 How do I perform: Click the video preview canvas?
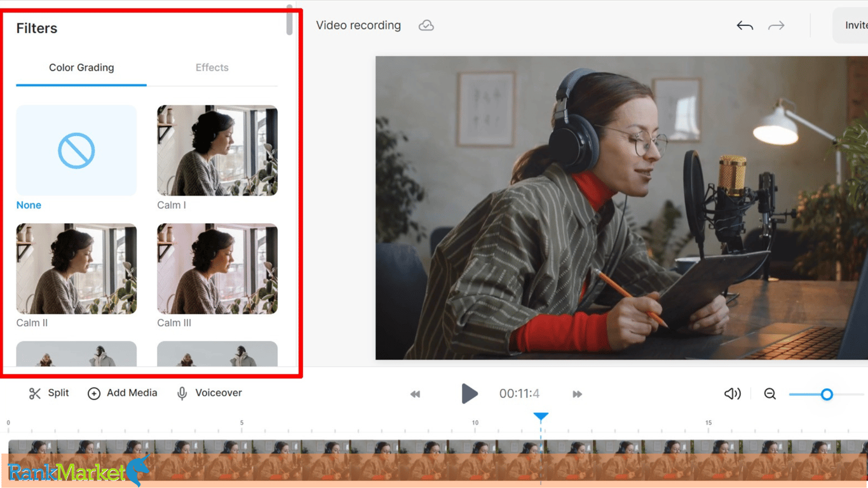click(x=621, y=208)
